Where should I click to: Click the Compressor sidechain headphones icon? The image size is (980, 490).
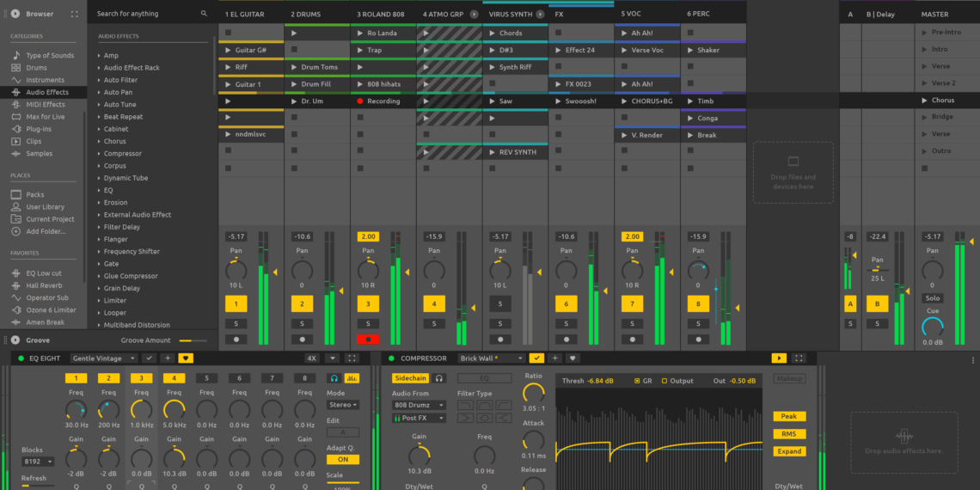pyautogui.click(x=439, y=378)
